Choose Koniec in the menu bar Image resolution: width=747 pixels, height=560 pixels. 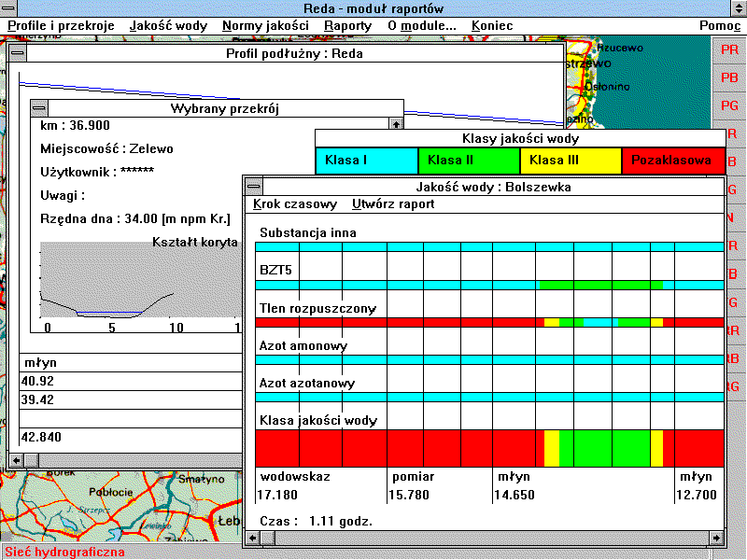point(492,26)
